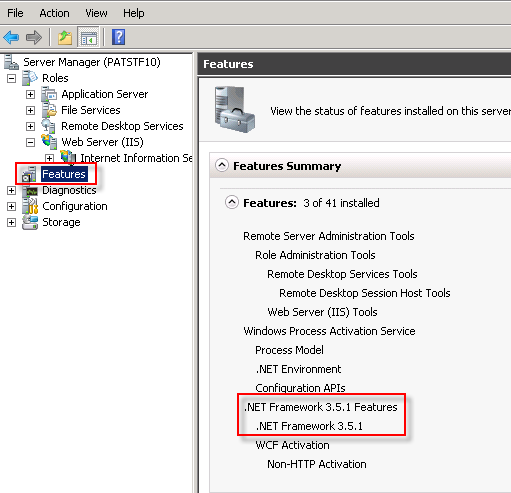This screenshot has width=511, height=493.
Task: Open the File menu
Action: click(15, 13)
